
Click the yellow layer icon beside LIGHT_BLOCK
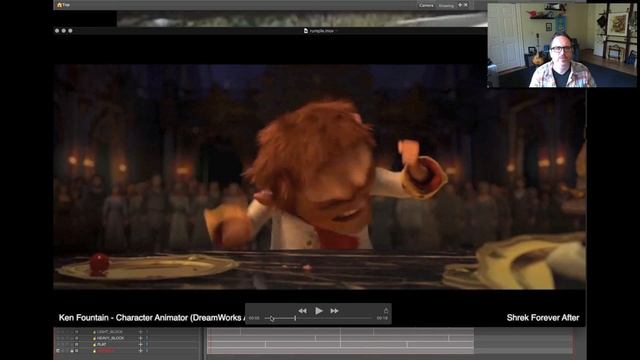[x=94, y=332]
